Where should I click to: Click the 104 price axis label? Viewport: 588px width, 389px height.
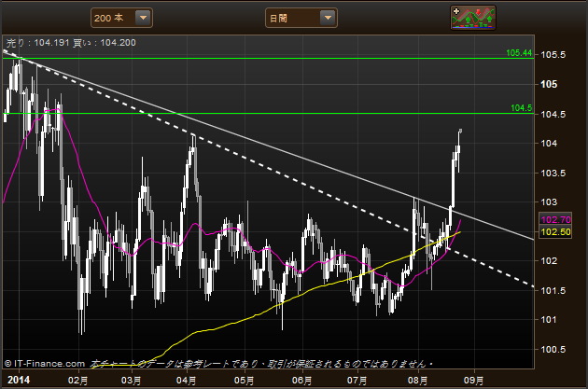click(549, 143)
